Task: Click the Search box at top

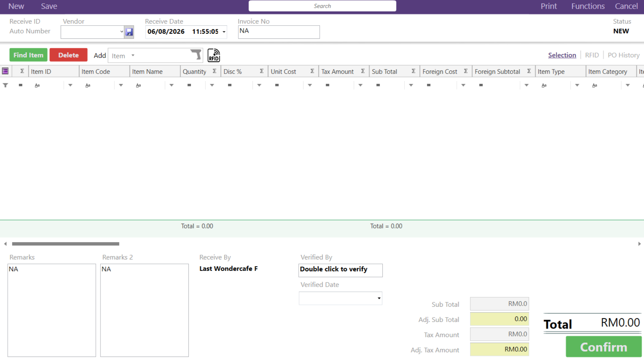Action: tap(322, 6)
